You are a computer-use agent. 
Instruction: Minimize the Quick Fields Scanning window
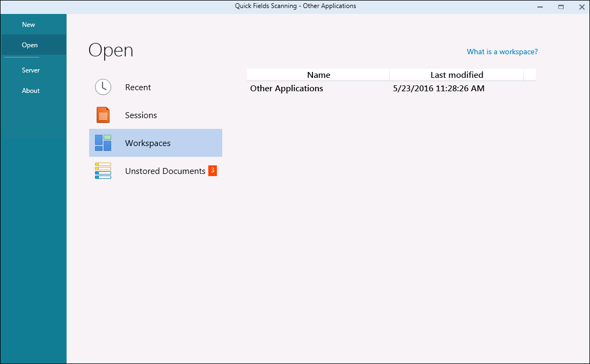(540, 7)
